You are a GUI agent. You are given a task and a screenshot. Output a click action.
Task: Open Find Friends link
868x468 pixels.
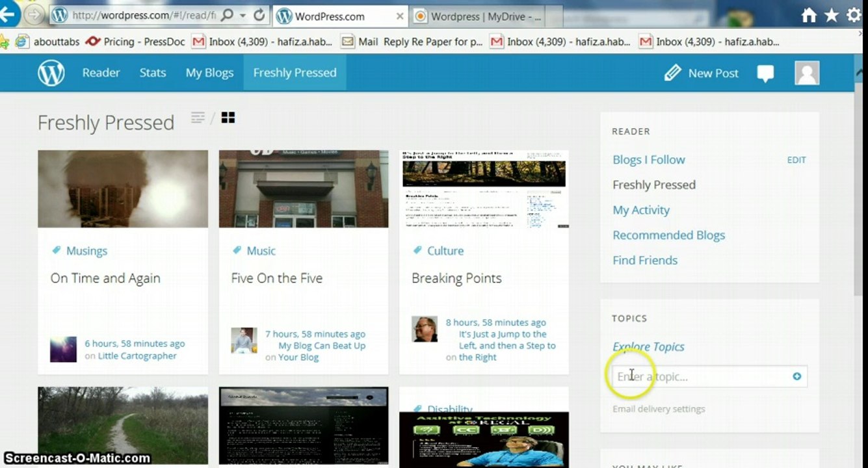pos(645,260)
